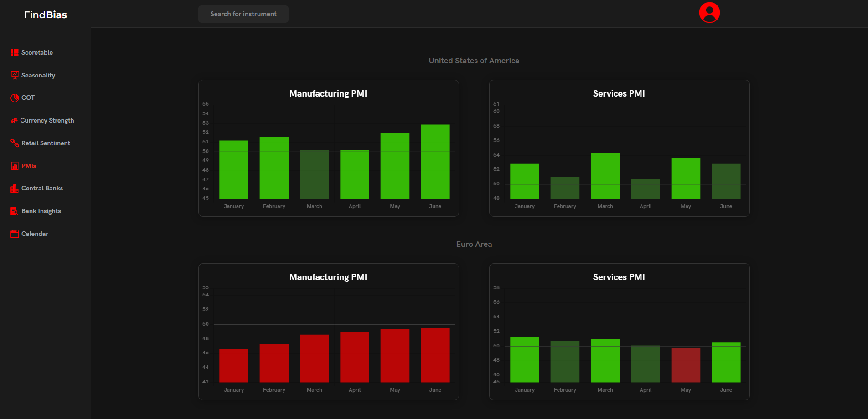868x419 pixels.
Task: Click January bar in Euro Manufacturing PMI
Action: (233, 365)
